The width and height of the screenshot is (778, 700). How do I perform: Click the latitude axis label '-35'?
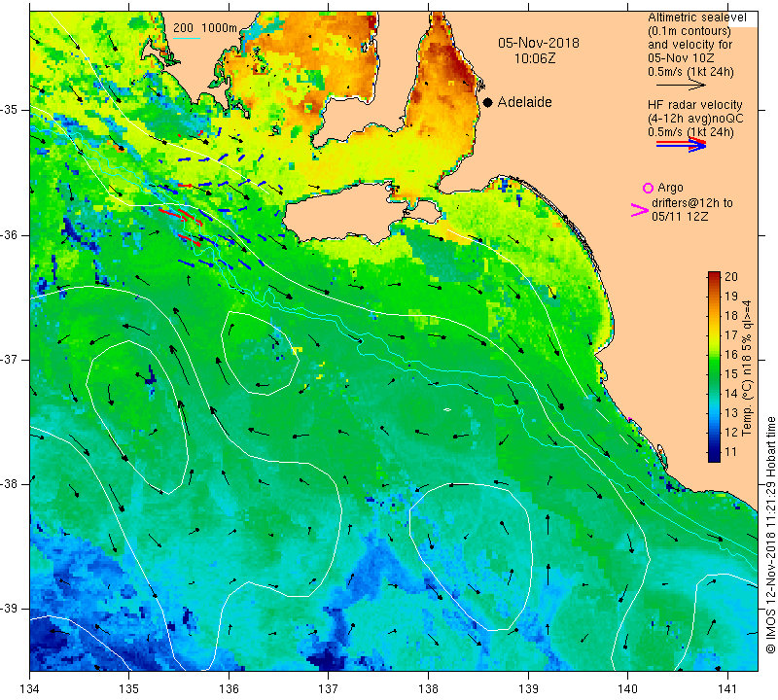tap(10, 110)
